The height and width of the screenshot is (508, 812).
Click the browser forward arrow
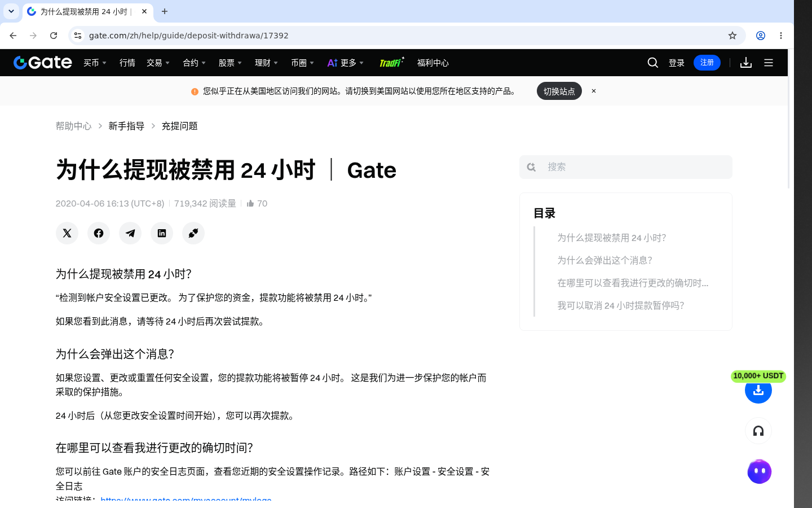coord(33,36)
